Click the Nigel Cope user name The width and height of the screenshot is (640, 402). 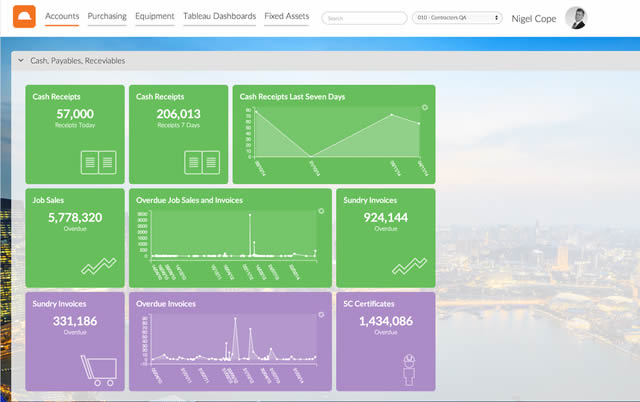(x=532, y=18)
